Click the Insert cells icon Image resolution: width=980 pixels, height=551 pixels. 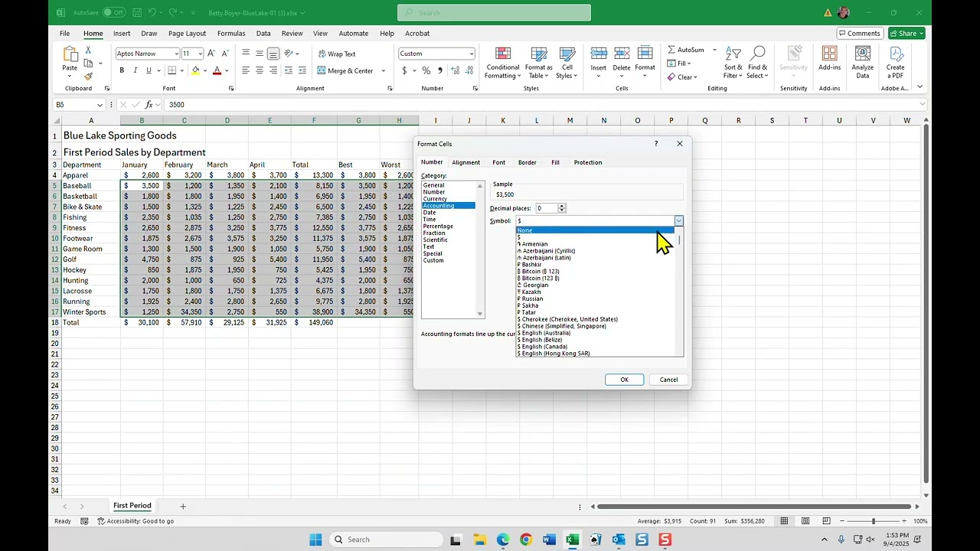pos(599,54)
